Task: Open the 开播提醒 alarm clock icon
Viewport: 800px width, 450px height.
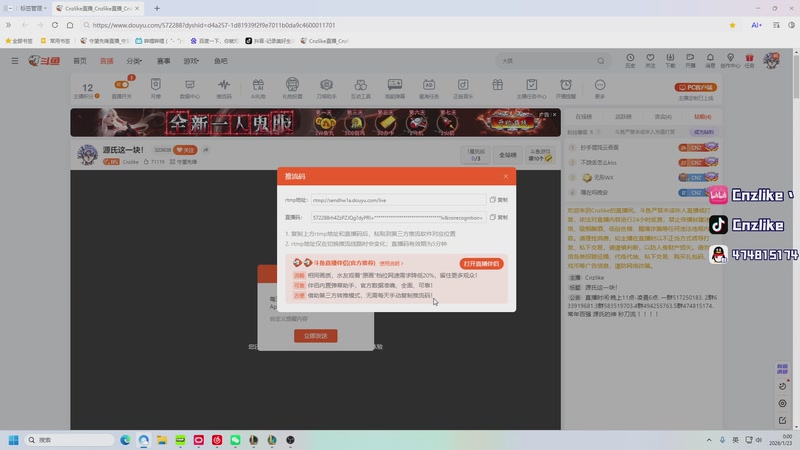Action: pos(566,88)
